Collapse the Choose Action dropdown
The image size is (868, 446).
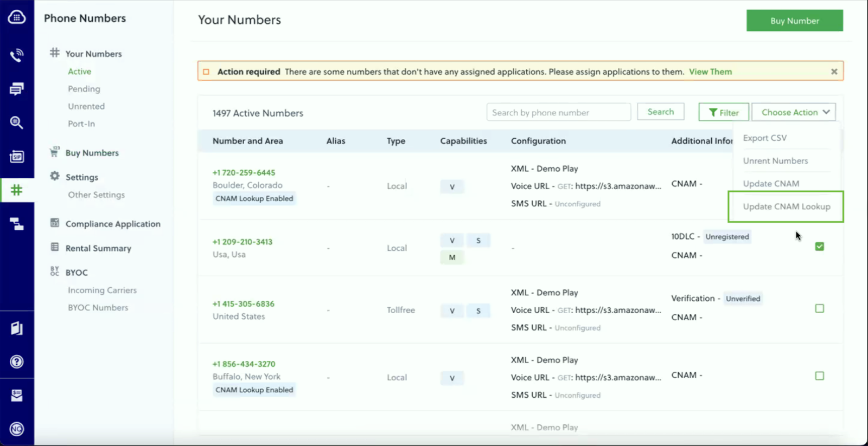tap(794, 112)
